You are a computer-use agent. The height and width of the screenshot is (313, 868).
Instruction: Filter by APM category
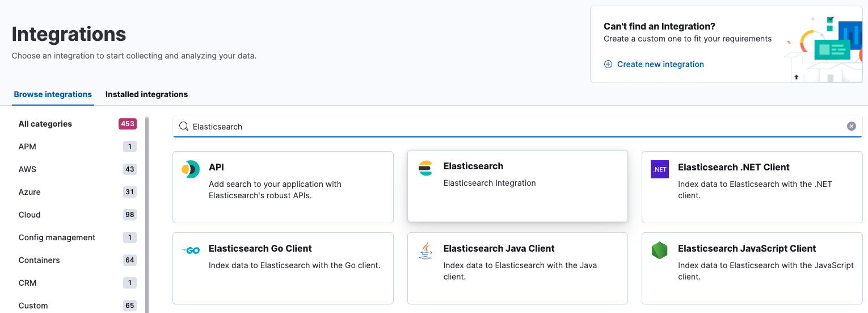click(x=77, y=147)
